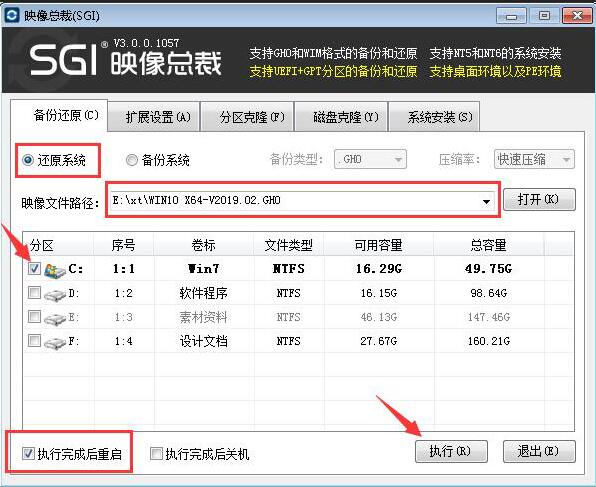The height and width of the screenshot is (487, 596).
Task: Click the 46.13G free space cell
Action: click(x=379, y=317)
